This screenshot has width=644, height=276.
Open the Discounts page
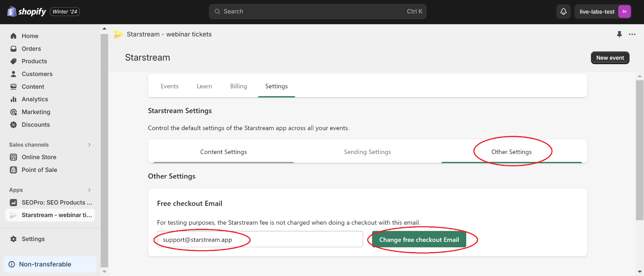tap(36, 125)
